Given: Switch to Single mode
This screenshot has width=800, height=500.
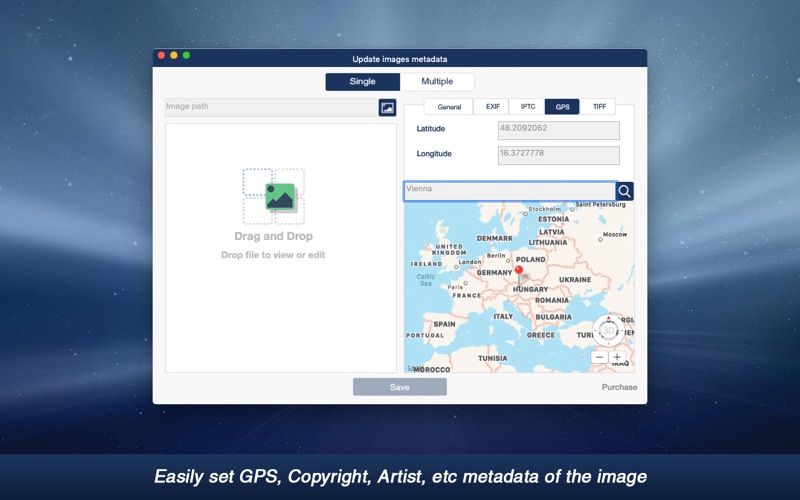Looking at the screenshot, I should coord(363,82).
